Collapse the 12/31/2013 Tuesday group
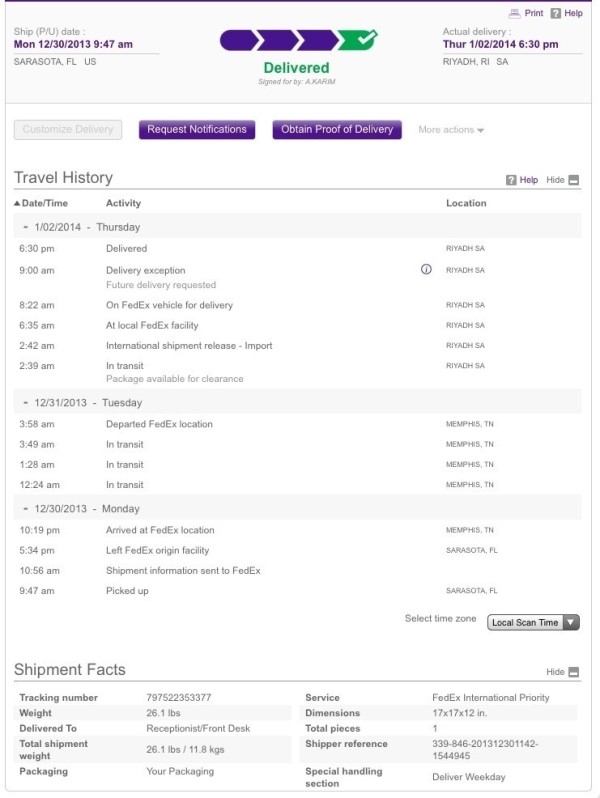600x798 pixels. (25, 403)
